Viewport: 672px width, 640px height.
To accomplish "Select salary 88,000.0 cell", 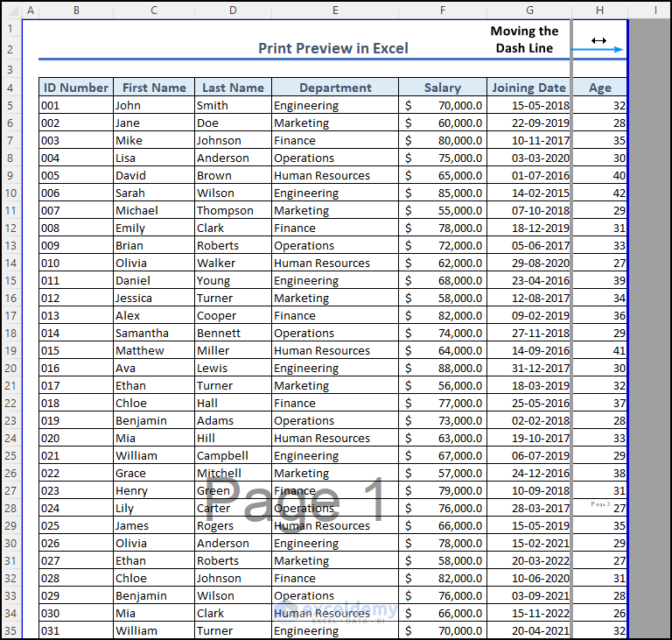I will tap(443, 369).
